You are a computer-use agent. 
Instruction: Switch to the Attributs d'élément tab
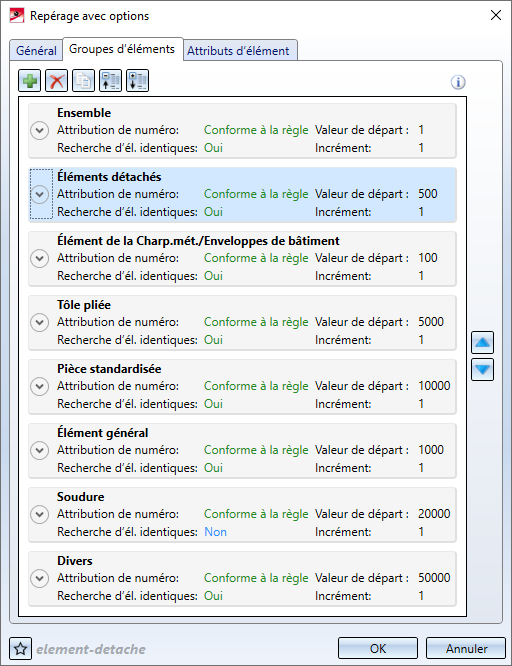[238, 51]
